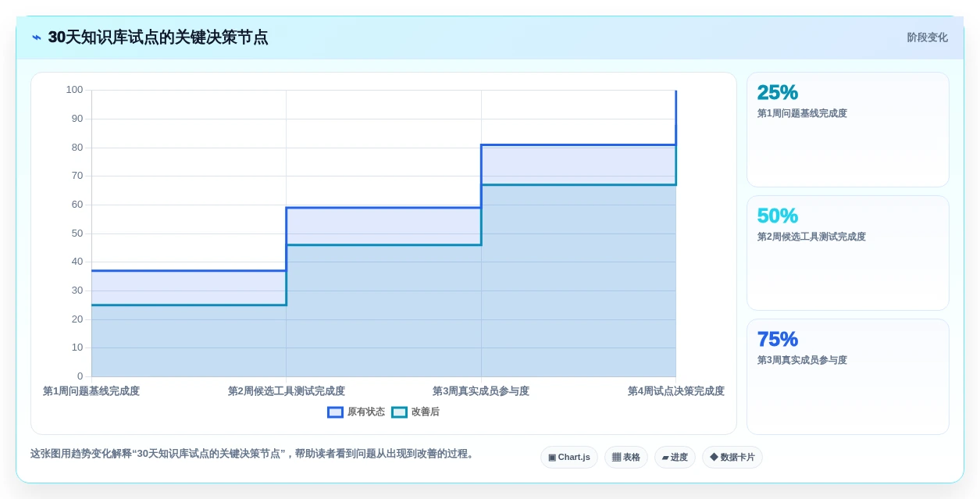Image resolution: width=980 pixels, height=499 pixels.
Task: Toggle the 原有状态 legend item
Action: pos(356,412)
